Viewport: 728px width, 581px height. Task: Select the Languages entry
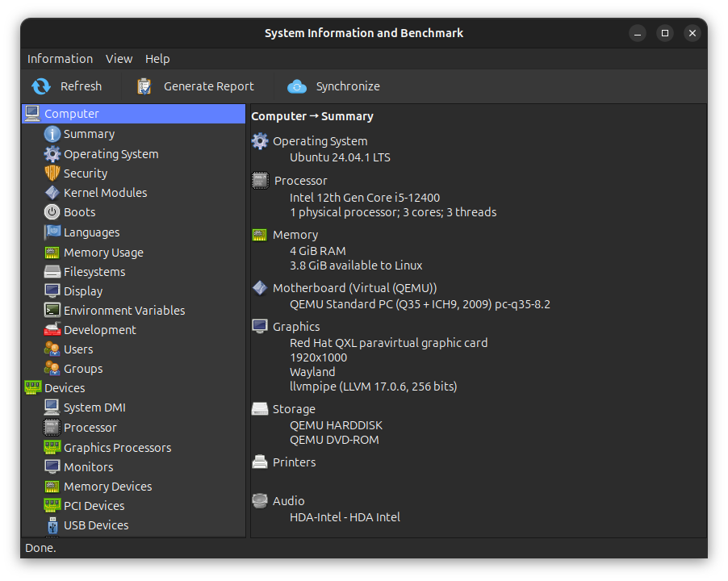click(x=91, y=232)
